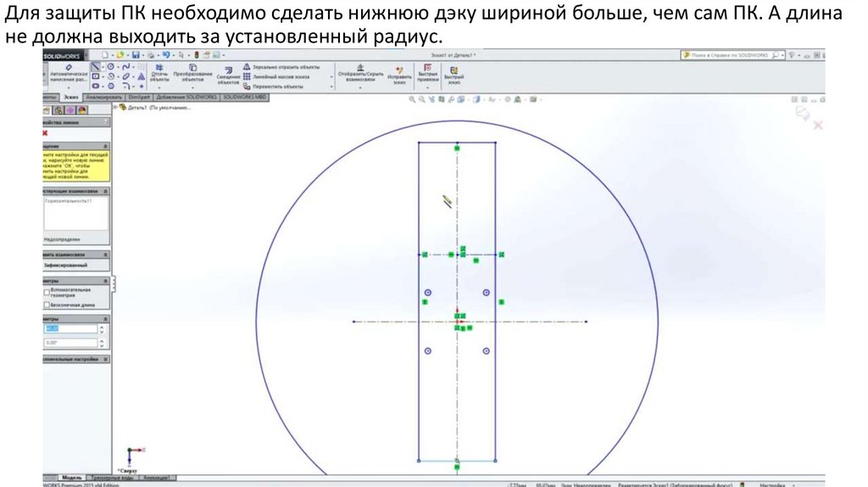Select the Sketch Fillet tool
The height and width of the screenshot is (487, 868).
[x=126, y=86]
